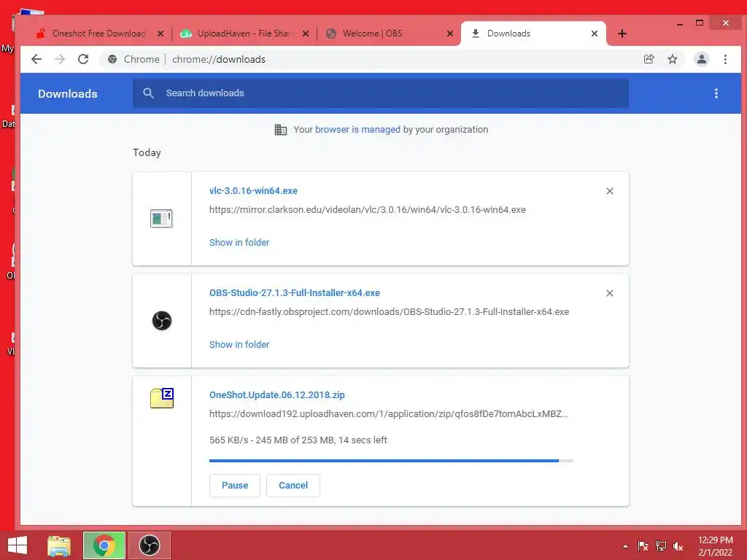Open OBS-Studio-27.1.3-Full-Installer-x64.exe link
The image size is (747, 560).
(x=295, y=293)
